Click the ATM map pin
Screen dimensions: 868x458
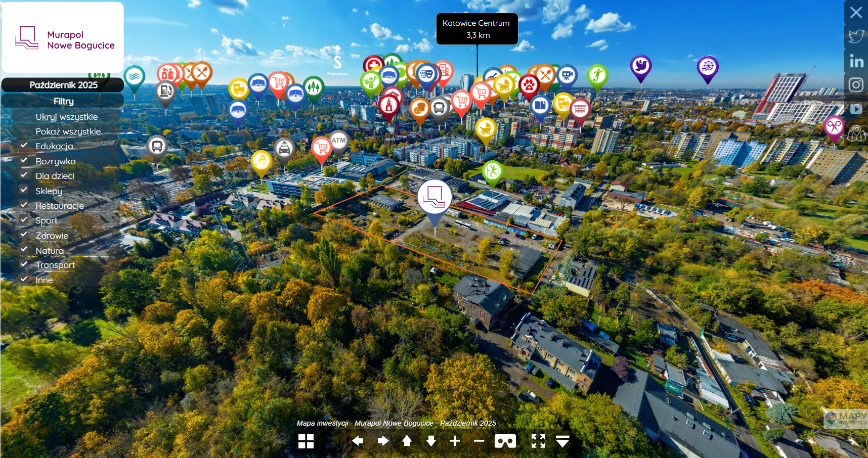point(338,141)
